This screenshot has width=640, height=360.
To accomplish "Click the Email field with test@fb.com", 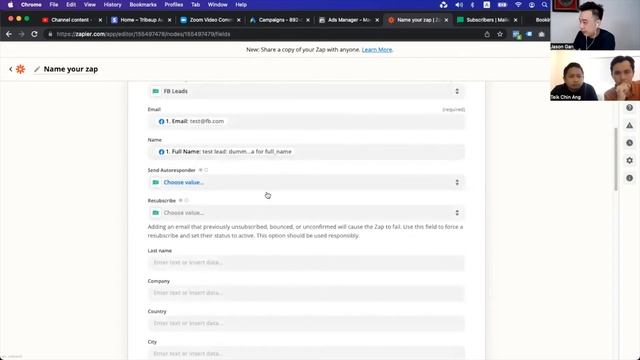I will (306, 122).
